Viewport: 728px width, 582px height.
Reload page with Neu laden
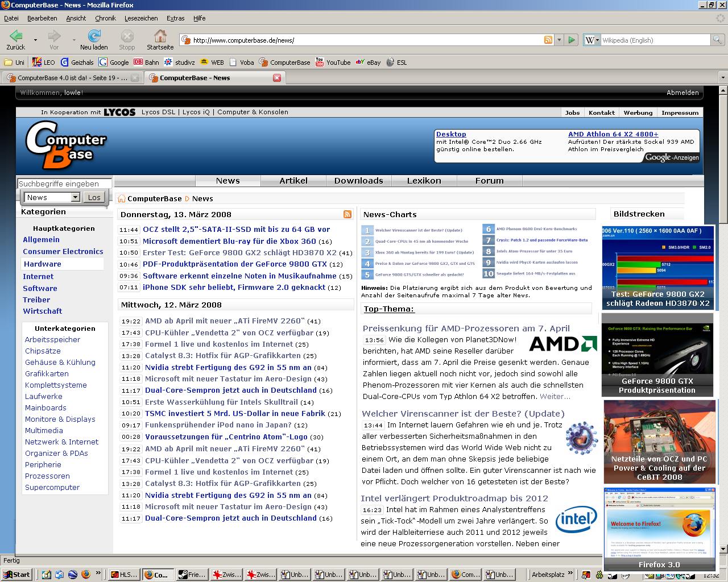tap(94, 40)
